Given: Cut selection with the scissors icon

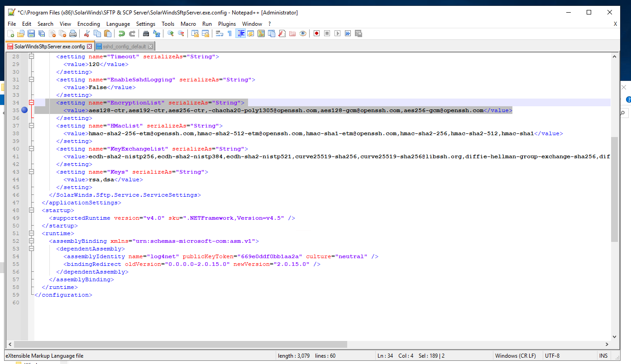Looking at the screenshot, I should tap(86, 33).
